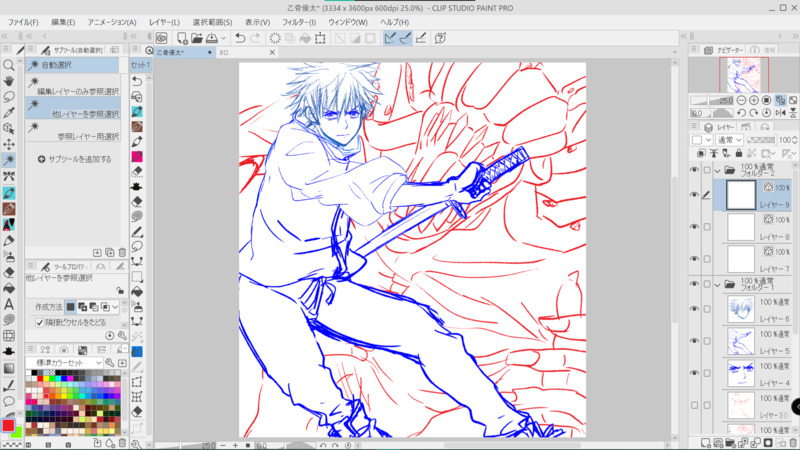
Task: Select the Auto Select magic wand tool
Action: tap(9, 160)
